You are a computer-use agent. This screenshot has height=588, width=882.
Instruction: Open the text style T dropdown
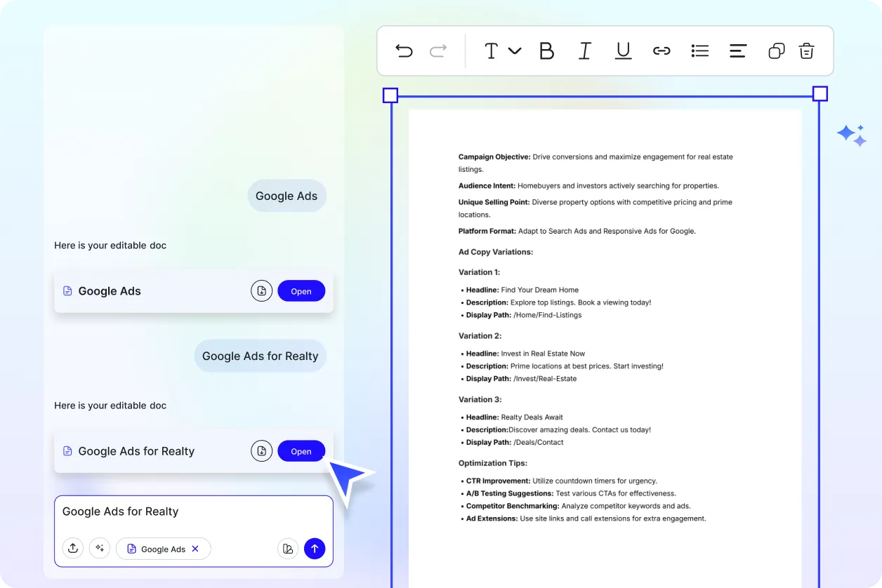coord(503,51)
